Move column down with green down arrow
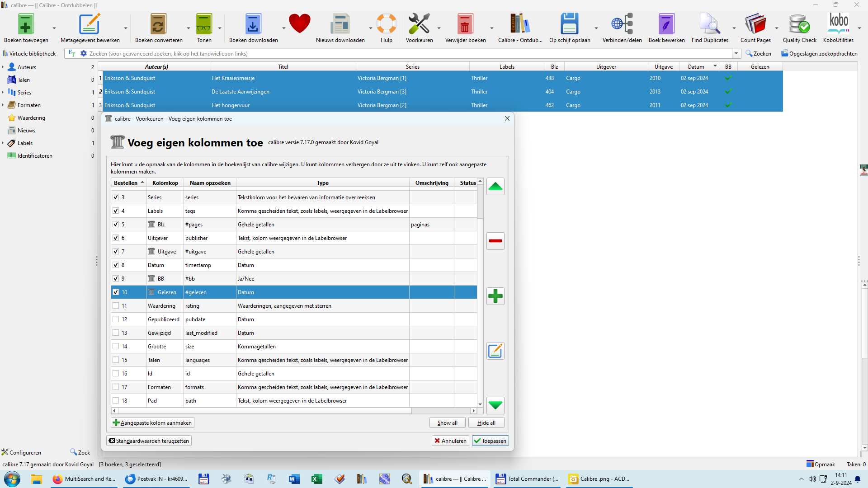The image size is (868, 488). (495, 405)
